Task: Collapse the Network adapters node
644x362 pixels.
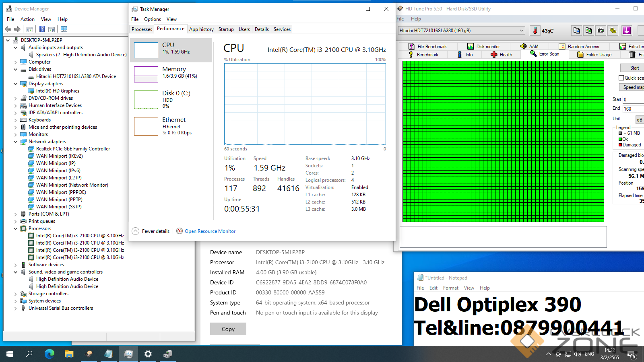Action: click(x=15, y=142)
